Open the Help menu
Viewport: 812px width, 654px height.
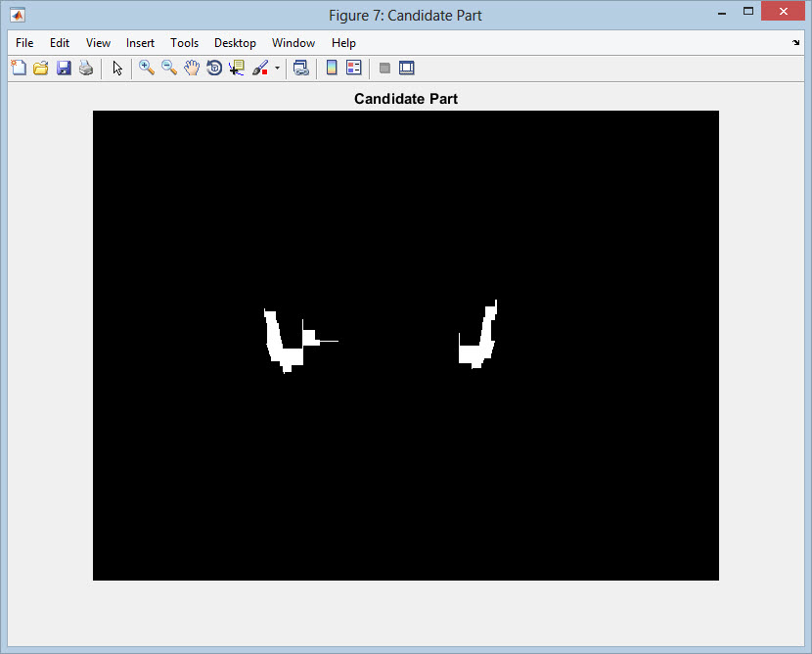(343, 43)
